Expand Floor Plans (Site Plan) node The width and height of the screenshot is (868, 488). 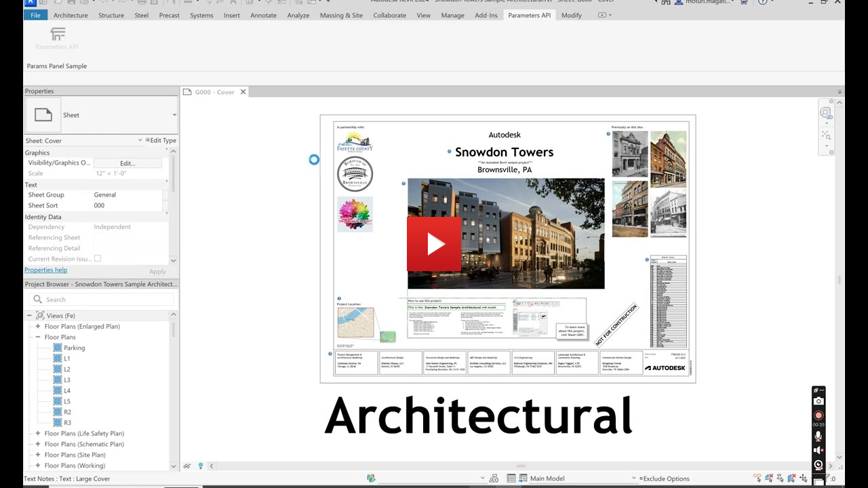pos(38,455)
